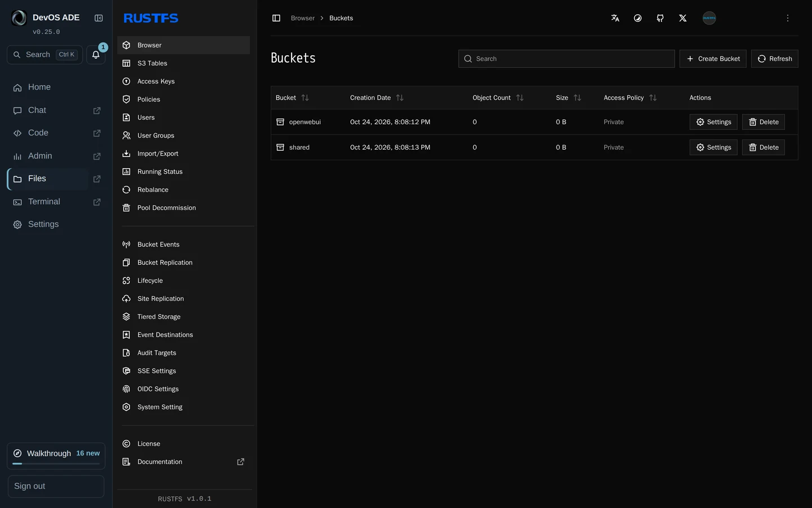This screenshot has height=508, width=812.
Task: Sort by Bucket name column arrows
Action: pyautogui.click(x=305, y=98)
